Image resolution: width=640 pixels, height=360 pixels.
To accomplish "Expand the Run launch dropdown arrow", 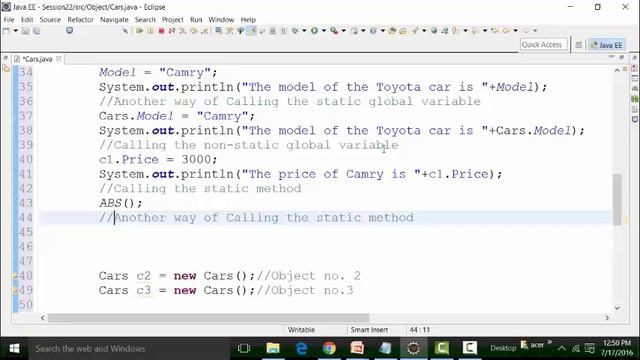I will click(324, 31).
